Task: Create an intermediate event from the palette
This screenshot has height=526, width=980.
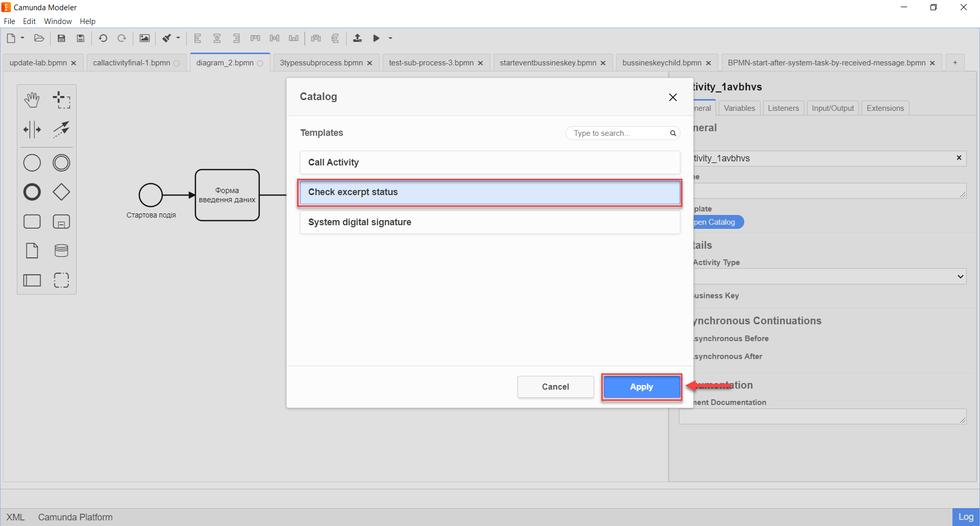Action: (61, 163)
